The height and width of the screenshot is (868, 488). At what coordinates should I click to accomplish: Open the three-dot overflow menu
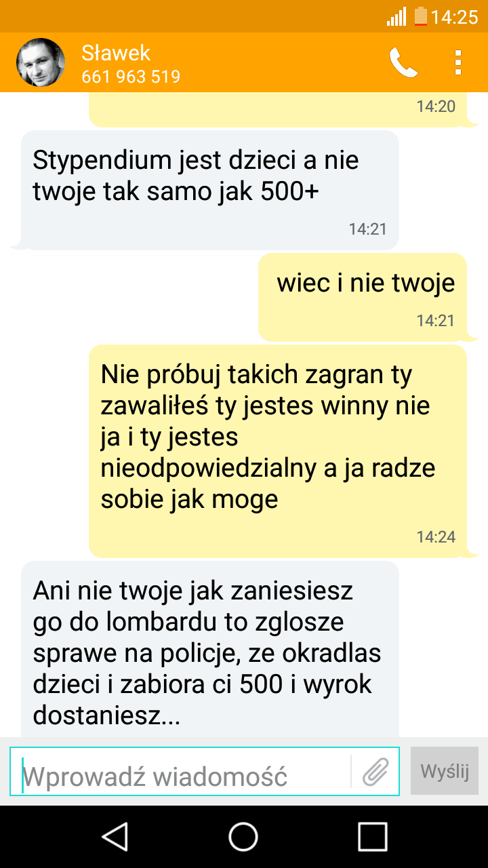tap(458, 62)
